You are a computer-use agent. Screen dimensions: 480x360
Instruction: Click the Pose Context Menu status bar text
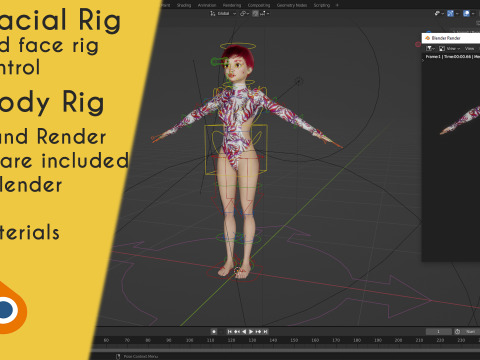pyautogui.click(x=141, y=357)
